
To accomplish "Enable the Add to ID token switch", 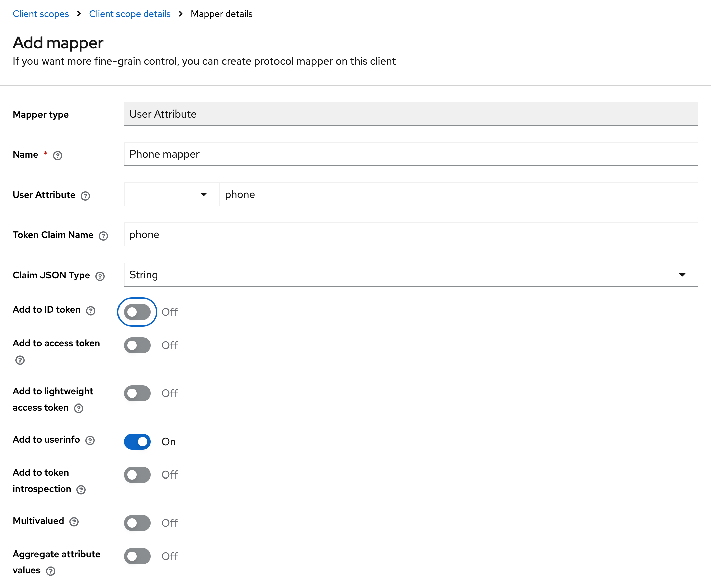I will [x=137, y=312].
